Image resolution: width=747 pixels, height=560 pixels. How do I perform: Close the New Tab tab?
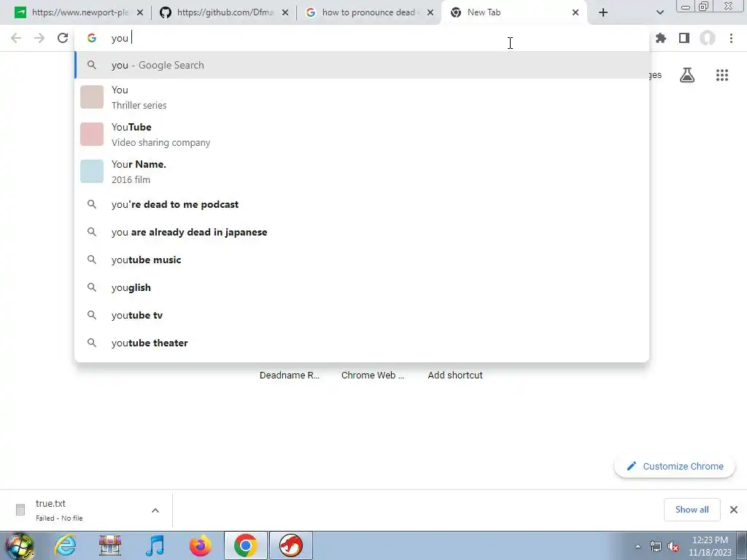(576, 12)
